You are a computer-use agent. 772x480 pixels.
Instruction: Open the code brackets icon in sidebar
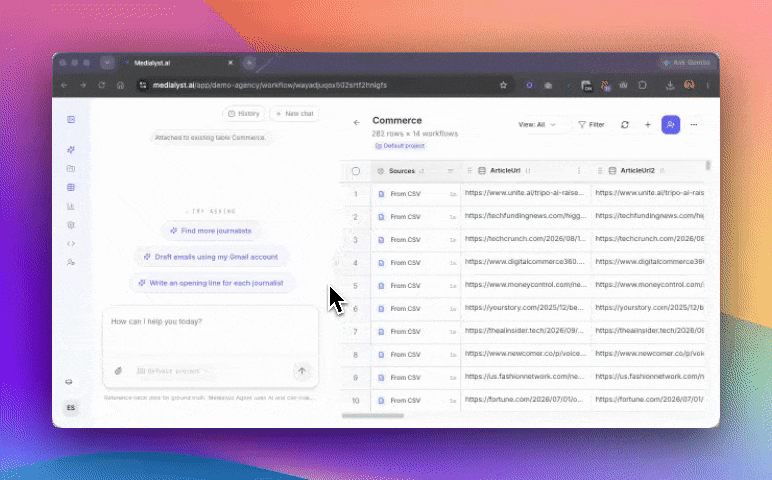[71, 244]
